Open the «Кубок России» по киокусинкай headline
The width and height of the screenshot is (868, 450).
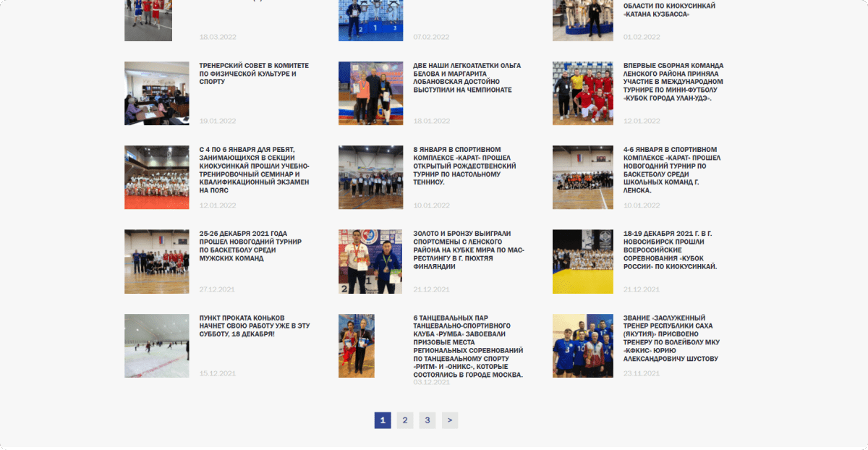(x=671, y=250)
